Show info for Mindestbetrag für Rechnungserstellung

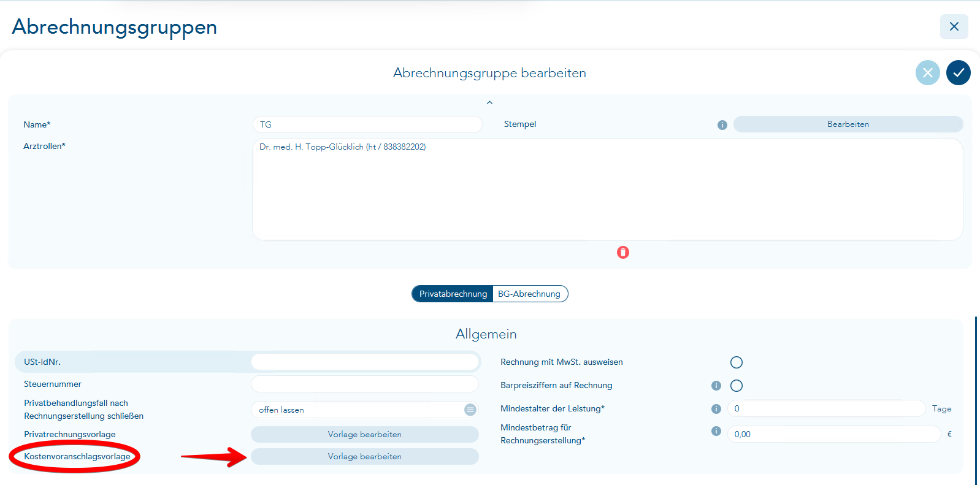click(x=716, y=431)
